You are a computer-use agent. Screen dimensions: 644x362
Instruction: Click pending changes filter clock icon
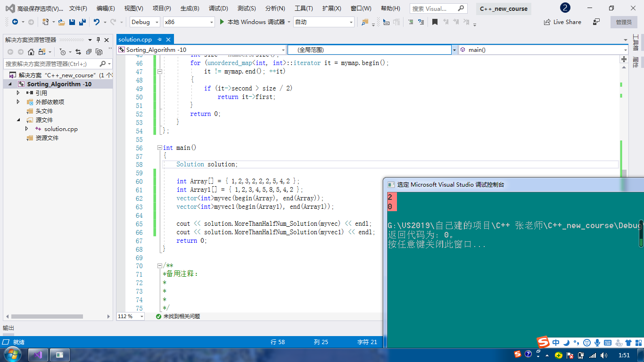click(63, 52)
